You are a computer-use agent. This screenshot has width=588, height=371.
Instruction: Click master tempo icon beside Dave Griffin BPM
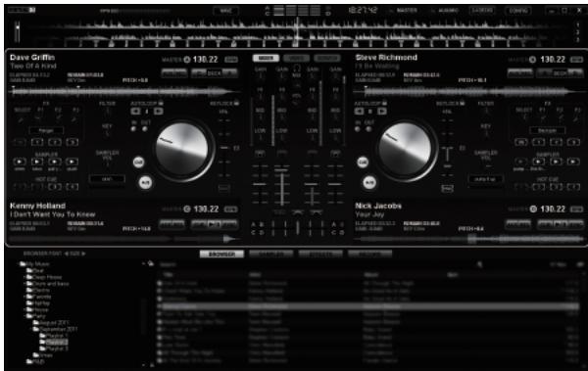pos(187,60)
